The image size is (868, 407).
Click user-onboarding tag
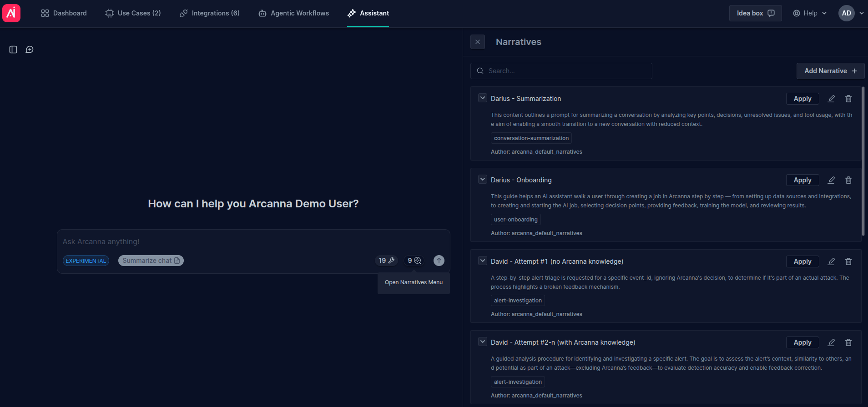pos(516,220)
